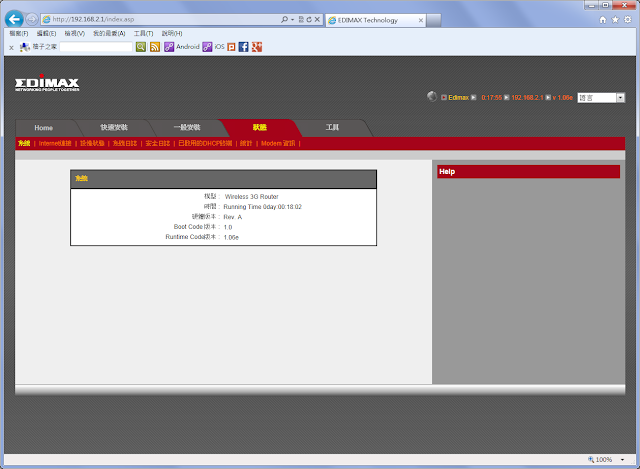
Task: Switch to the 工具 tab
Action: pos(332,127)
